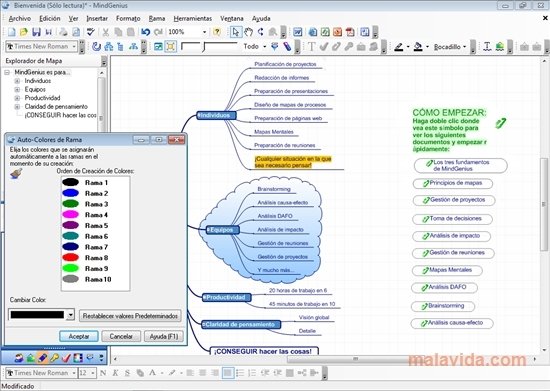Run the spell check icon

coord(90,32)
